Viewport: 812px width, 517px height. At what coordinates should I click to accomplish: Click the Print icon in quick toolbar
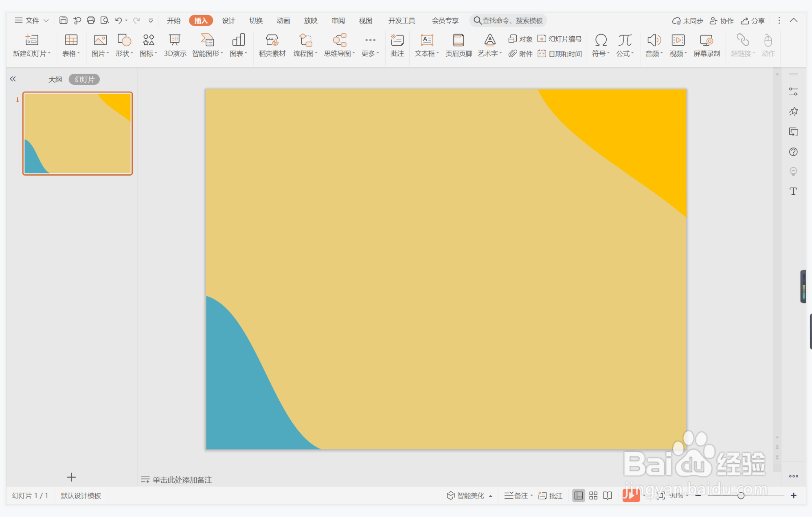(x=91, y=20)
